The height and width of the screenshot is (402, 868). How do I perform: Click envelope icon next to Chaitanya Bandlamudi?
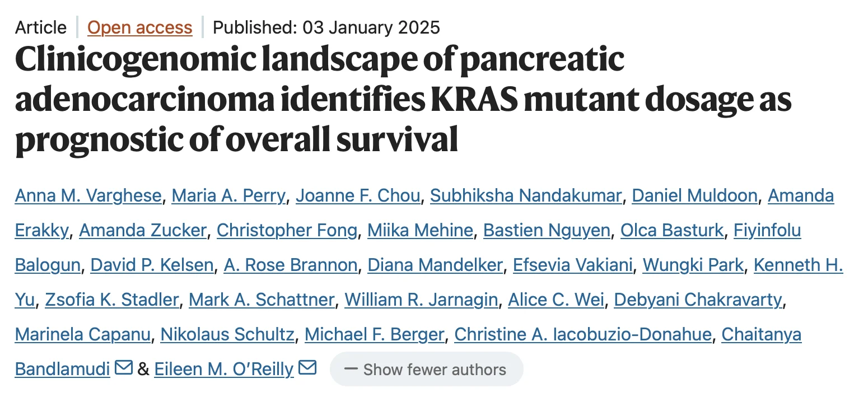[x=124, y=368]
